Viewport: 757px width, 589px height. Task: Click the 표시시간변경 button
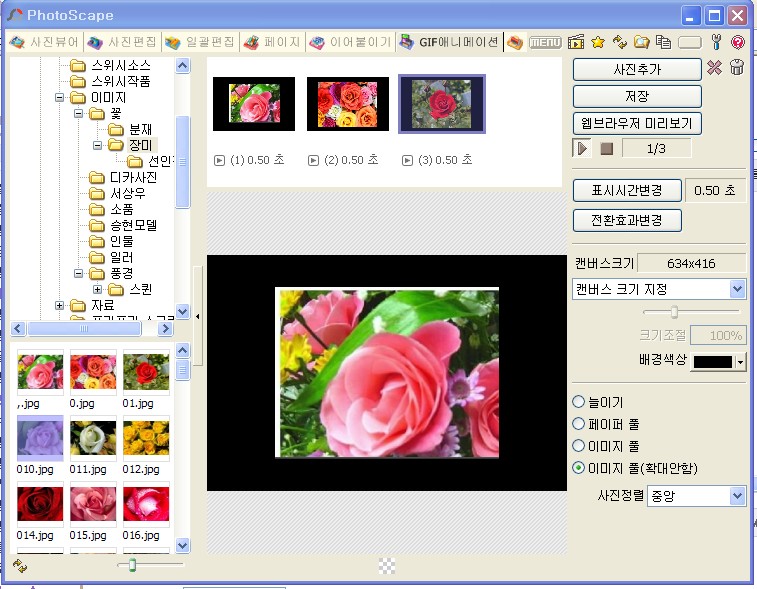tap(627, 190)
